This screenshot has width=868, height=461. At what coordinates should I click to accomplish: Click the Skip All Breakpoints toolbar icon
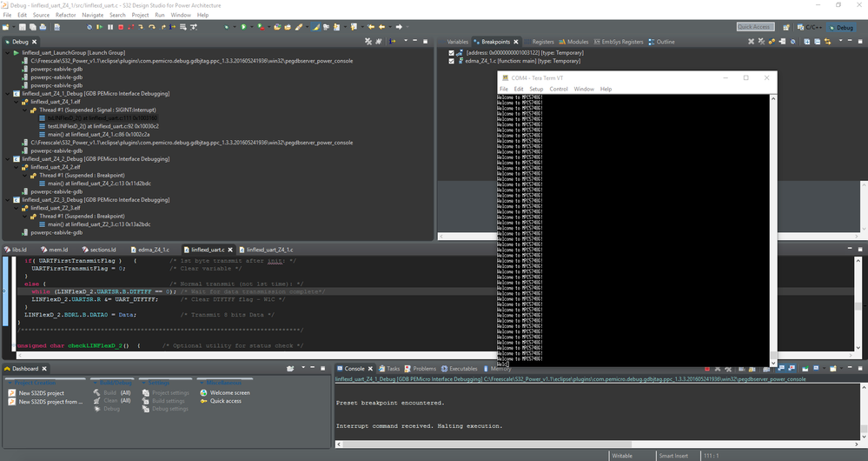point(89,27)
